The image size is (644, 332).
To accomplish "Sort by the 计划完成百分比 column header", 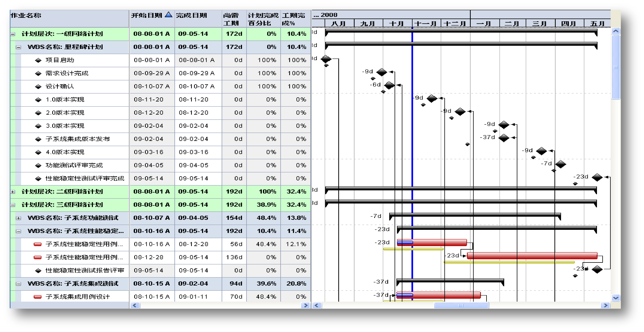I will (263, 19).
